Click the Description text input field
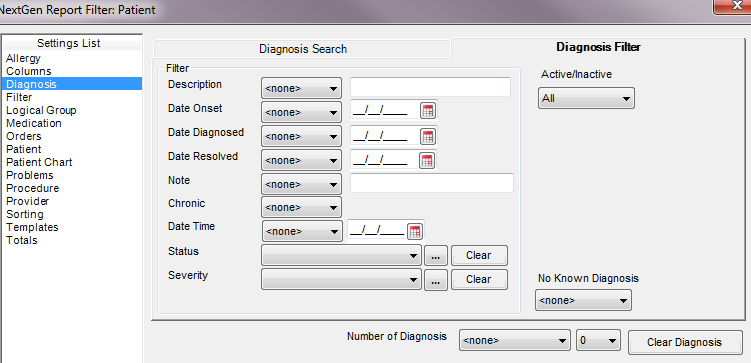Viewport: 751px width, 363px height. coord(431,87)
